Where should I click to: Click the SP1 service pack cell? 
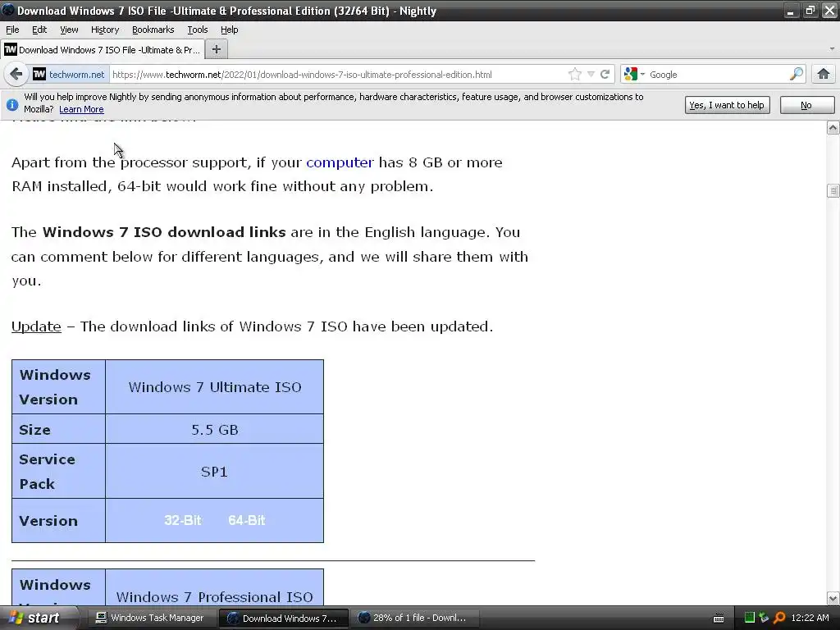click(214, 472)
